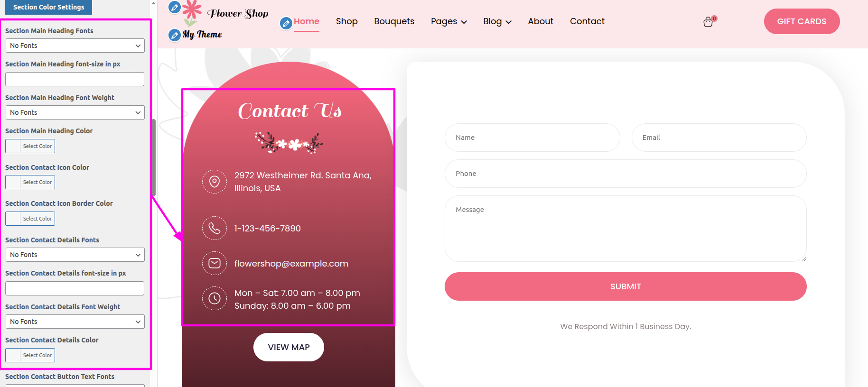Expand Section Contact Details Fonts dropdown

point(75,255)
